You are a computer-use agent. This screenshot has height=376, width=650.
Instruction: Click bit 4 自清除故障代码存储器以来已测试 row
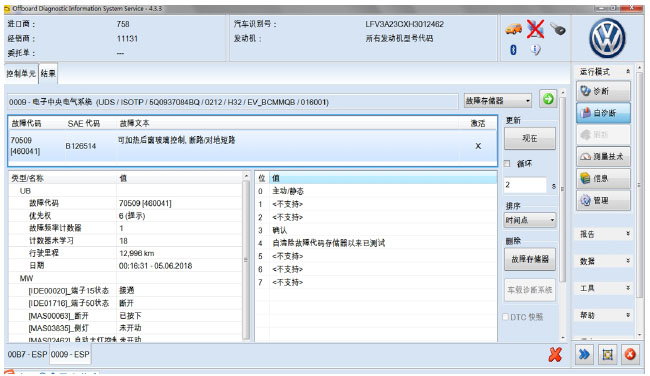pyautogui.click(x=376, y=243)
